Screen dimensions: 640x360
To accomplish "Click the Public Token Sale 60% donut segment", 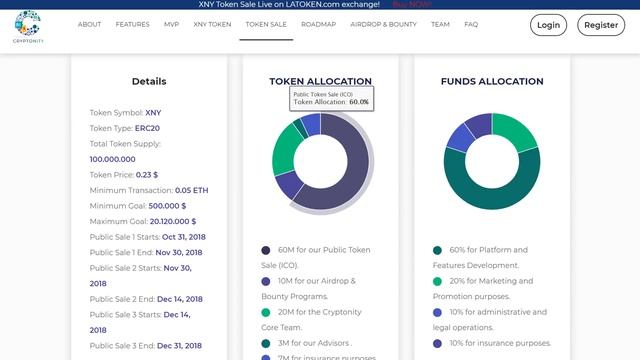I will 356,171.
